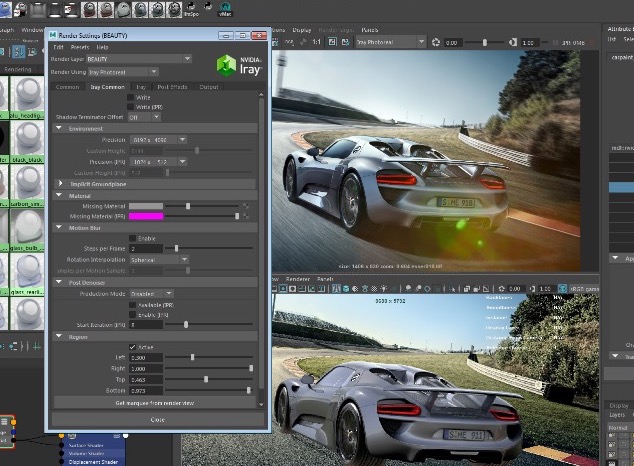Switch to the Post Effects tab
634x466 pixels.
click(x=172, y=87)
